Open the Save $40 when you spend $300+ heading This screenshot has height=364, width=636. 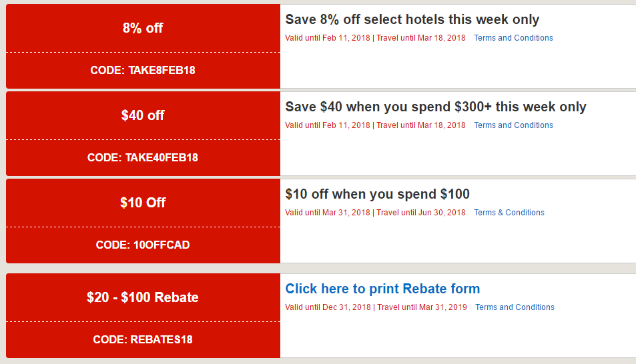pyautogui.click(x=436, y=107)
